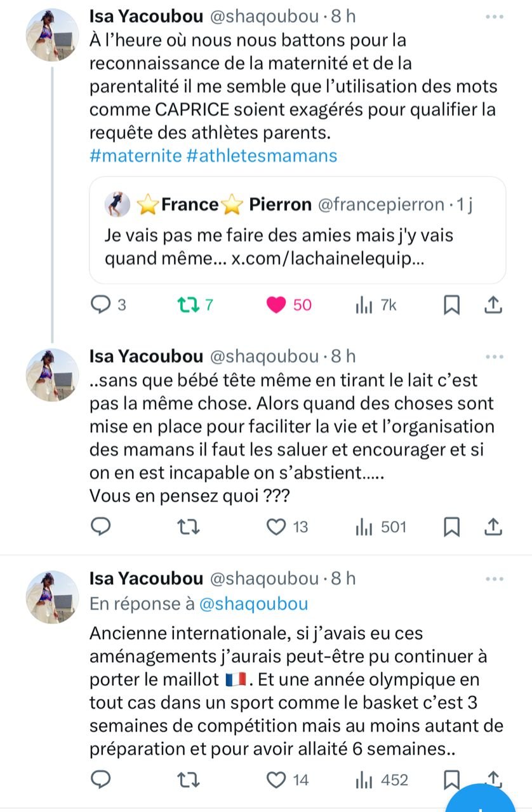Viewport: 532px width, 812px height.
Task: Reply to the first tweet about CAPRICE
Action: coord(101,305)
